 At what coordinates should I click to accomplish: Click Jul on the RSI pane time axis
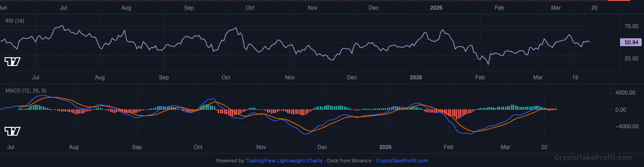click(35, 78)
